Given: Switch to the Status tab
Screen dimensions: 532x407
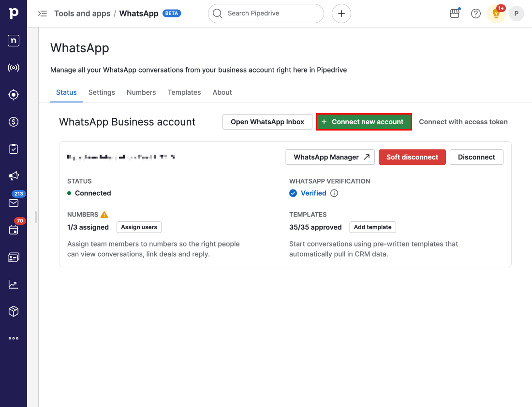Looking at the screenshot, I should [x=67, y=92].
